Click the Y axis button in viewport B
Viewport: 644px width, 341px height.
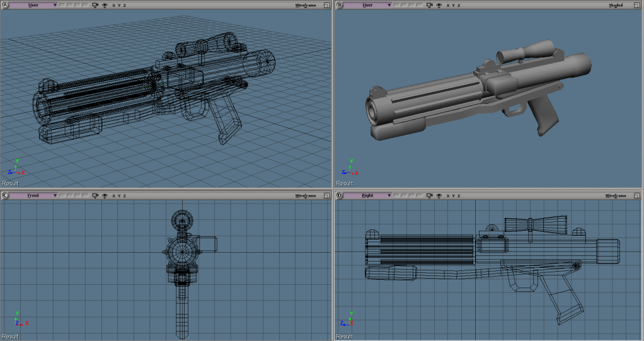pos(454,5)
